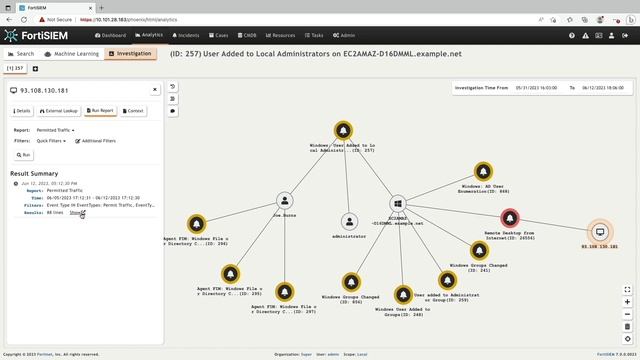Click the Run Report button
This screenshot has height=360, width=640.
100,111
